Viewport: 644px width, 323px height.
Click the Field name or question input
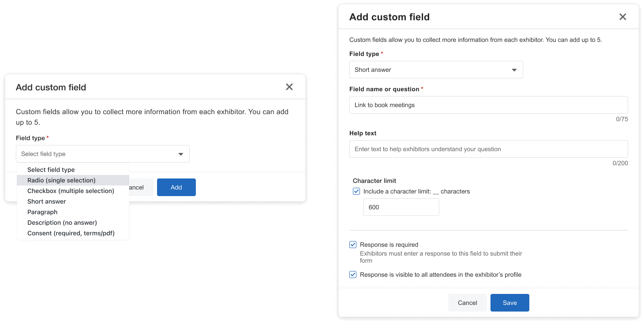[x=488, y=105]
